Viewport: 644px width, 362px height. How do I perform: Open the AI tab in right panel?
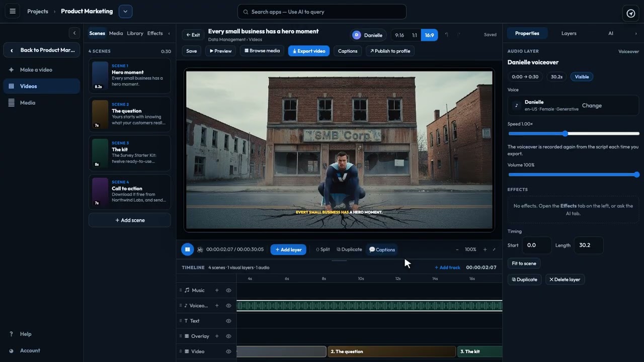(x=611, y=33)
